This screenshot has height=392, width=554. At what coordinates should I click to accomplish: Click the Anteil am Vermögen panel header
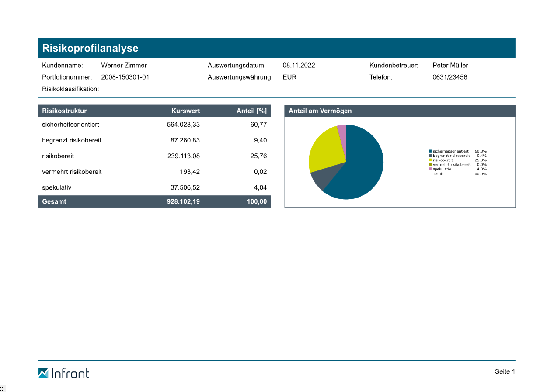[320, 111]
